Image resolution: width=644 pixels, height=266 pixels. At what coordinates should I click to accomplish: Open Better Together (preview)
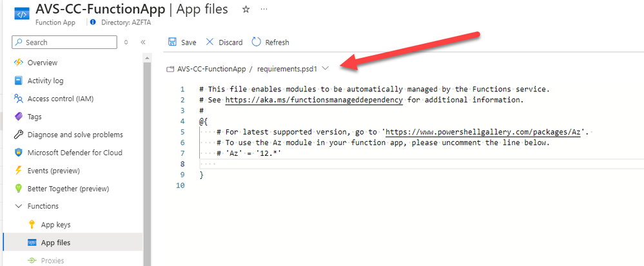pos(68,189)
